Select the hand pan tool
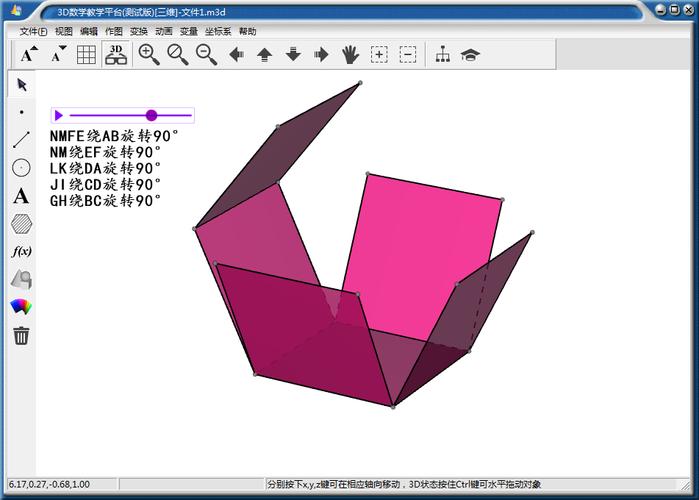699x500 pixels. click(x=350, y=55)
